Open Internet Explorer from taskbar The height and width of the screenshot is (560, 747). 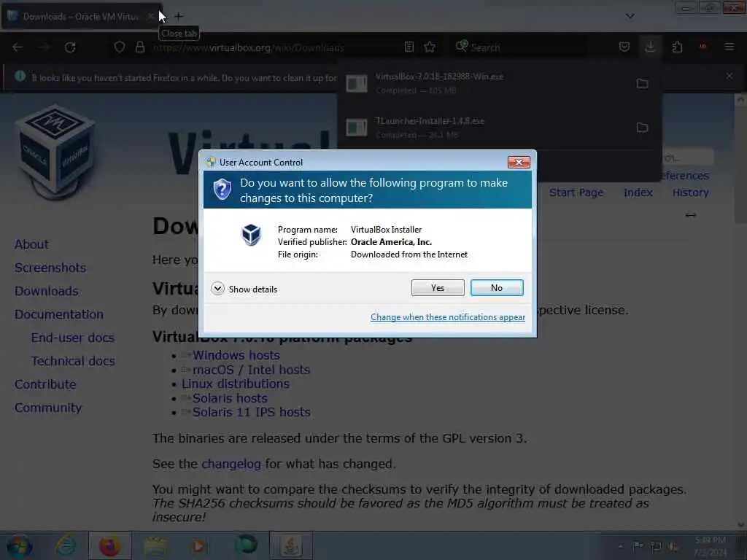(x=65, y=545)
